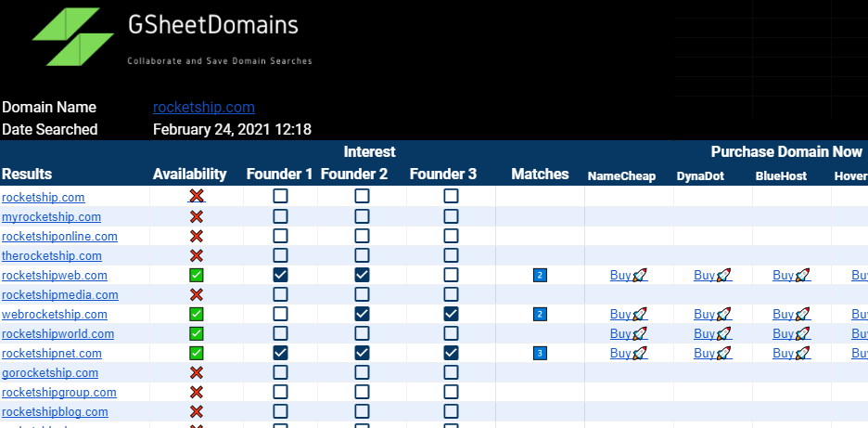
Task: Select the Purchase Domain Now header
Action: click(x=786, y=151)
